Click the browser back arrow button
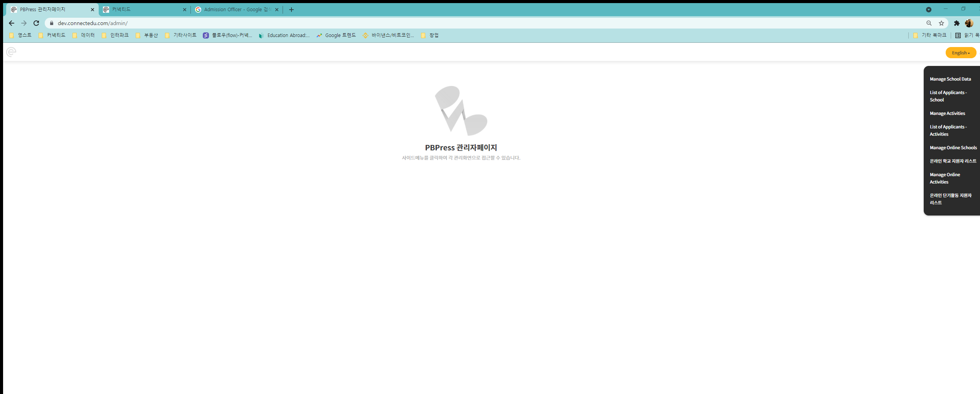Screen dimensions: 980x394 (x=12, y=23)
